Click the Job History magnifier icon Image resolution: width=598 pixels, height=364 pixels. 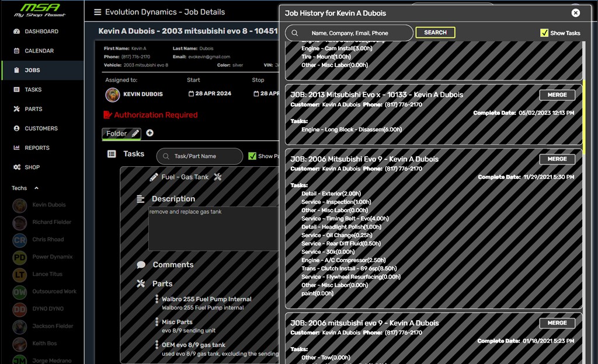coord(295,33)
